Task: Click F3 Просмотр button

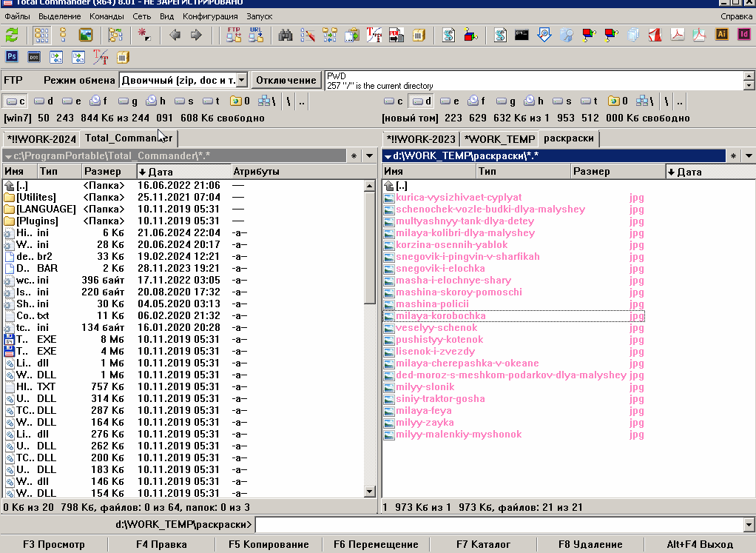Action: 54,544
